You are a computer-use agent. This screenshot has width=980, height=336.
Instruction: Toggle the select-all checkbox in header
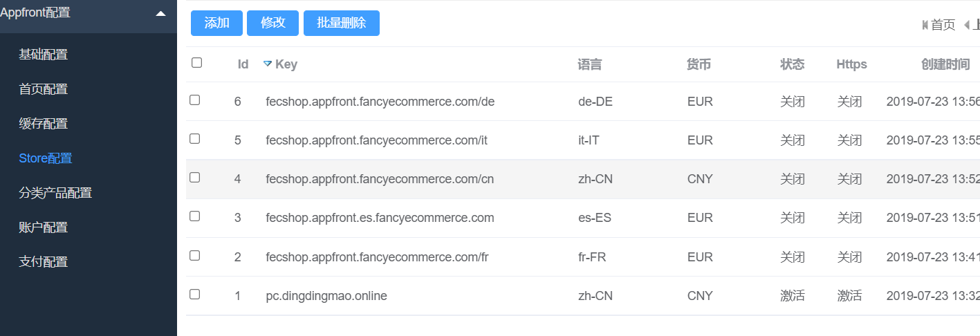pyautogui.click(x=196, y=63)
